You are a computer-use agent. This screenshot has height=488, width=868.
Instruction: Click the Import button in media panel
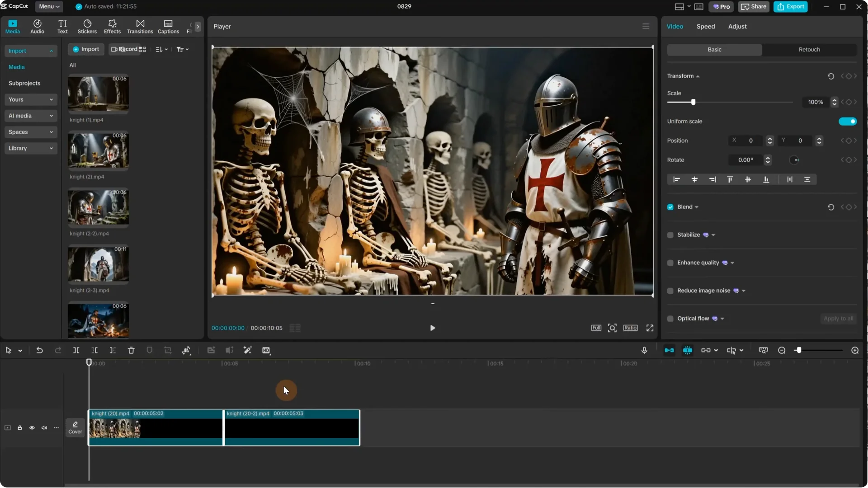tap(86, 49)
